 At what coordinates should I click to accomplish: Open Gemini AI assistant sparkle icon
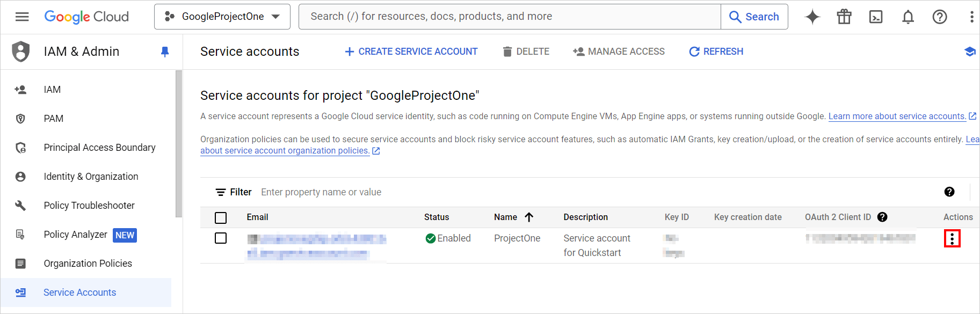pyautogui.click(x=812, y=17)
